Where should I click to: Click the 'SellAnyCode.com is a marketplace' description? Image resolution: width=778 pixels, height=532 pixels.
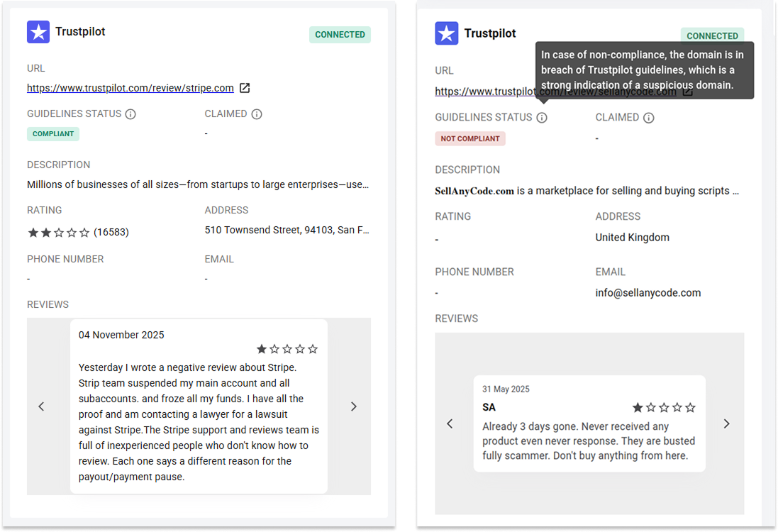[x=587, y=191]
